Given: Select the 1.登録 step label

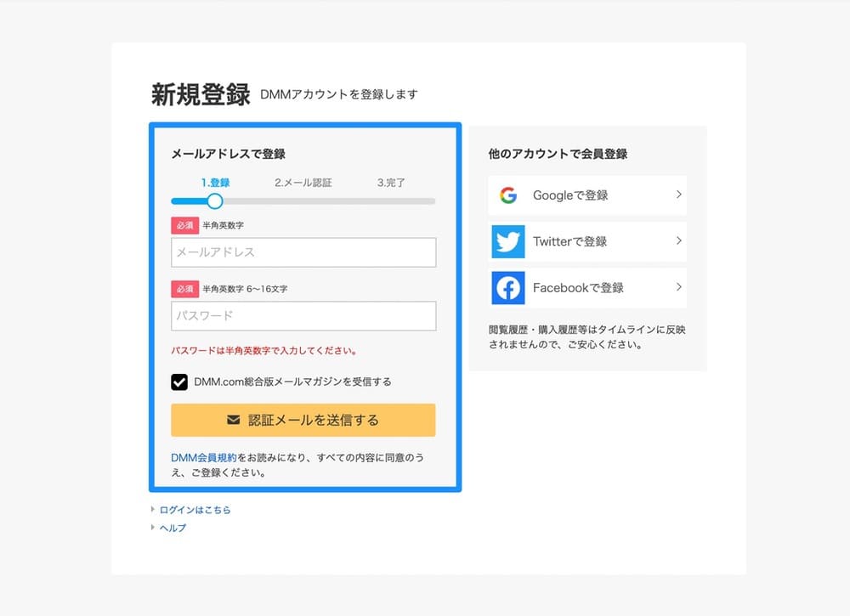Looking at the screenshot, I should click(215, 183).
